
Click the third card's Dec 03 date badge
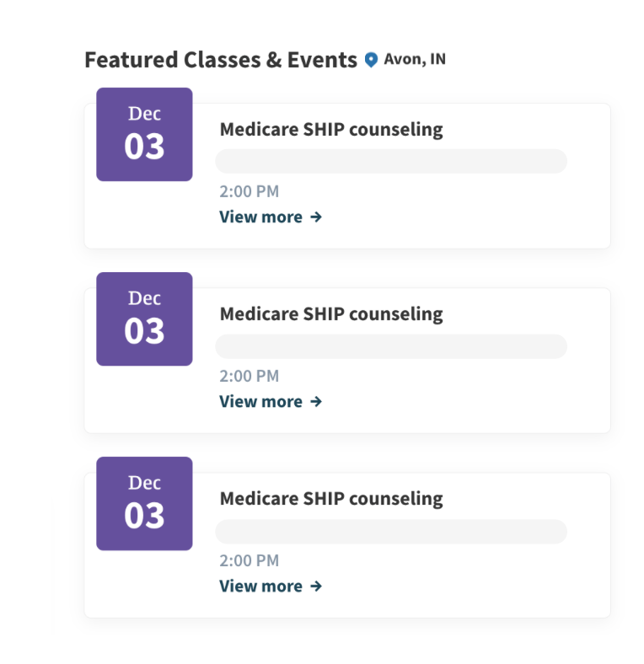pos(144,504)
